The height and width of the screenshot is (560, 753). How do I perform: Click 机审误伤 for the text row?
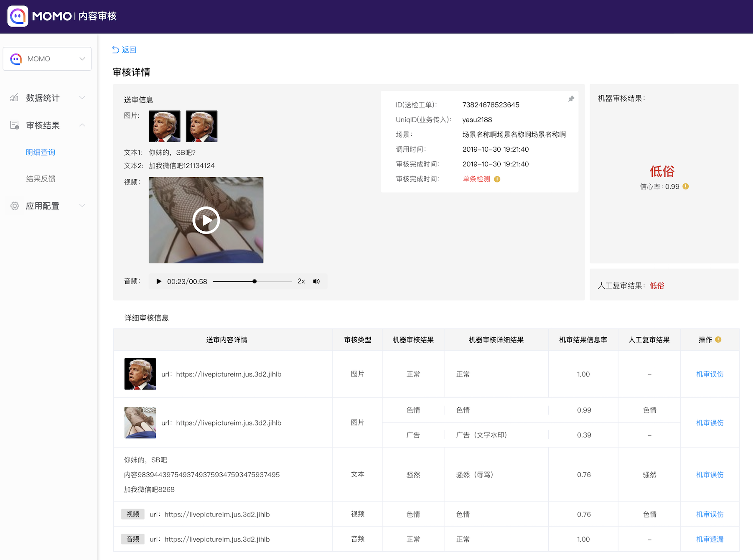pyautogui.click(x=710, y=475)
